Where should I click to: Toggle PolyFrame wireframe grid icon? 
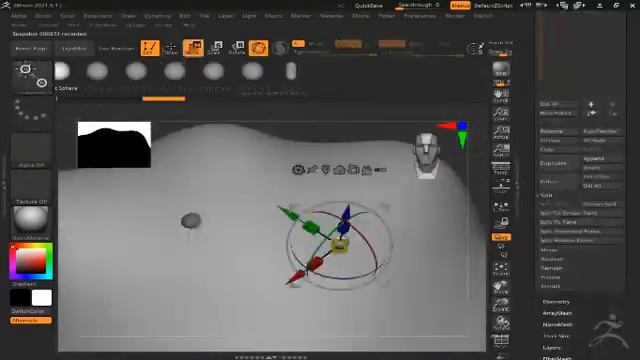[x=501, y=340]
